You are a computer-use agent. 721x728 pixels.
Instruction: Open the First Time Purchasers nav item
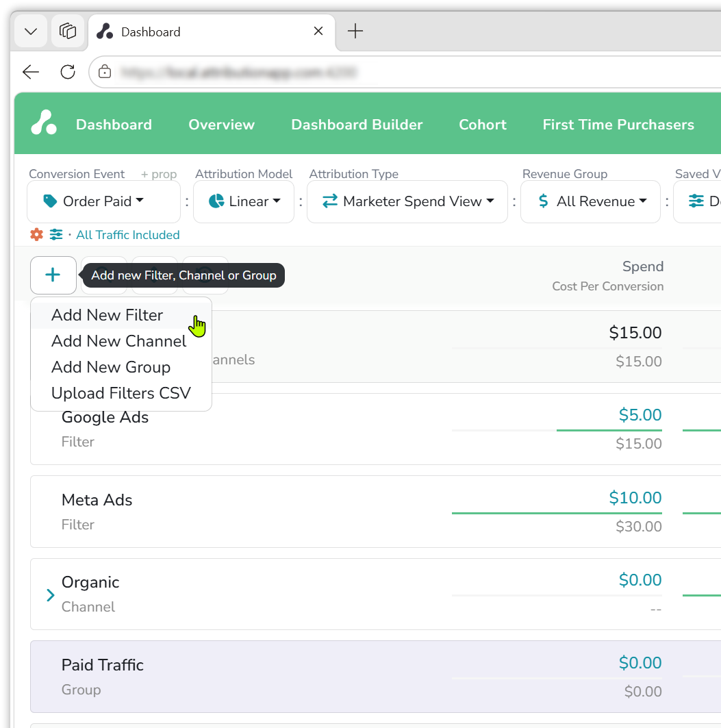point(618,125)
